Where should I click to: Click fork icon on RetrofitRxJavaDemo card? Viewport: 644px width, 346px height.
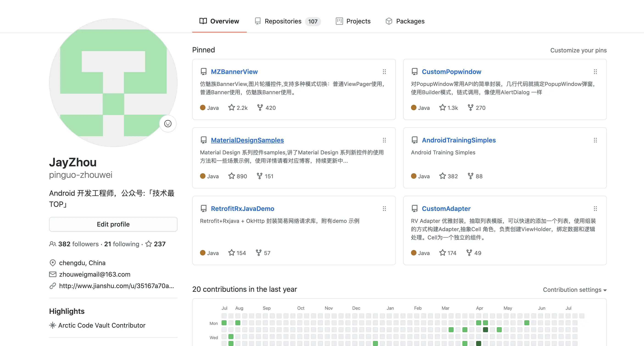pyautogui.click(x=258, y=253)
